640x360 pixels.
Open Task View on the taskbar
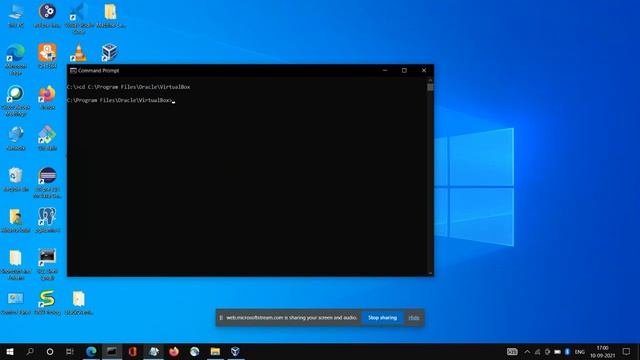pyautogui.click(x=70, y=351)
